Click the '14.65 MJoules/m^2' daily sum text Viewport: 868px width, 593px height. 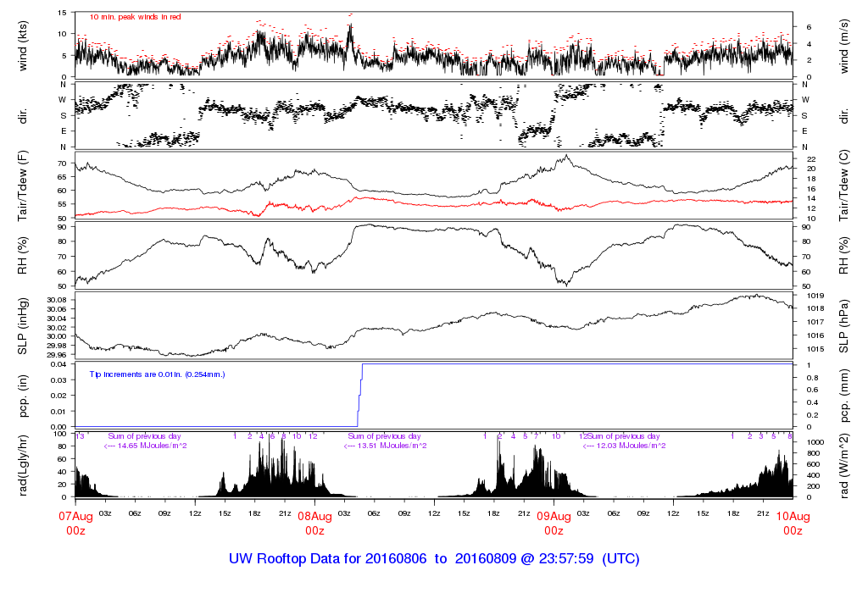coord(153,446)
